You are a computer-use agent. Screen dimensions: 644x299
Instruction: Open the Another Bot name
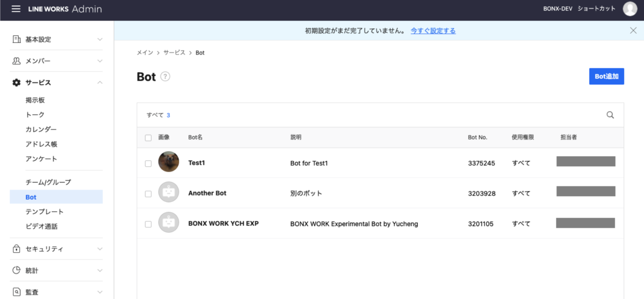point(207,193)
